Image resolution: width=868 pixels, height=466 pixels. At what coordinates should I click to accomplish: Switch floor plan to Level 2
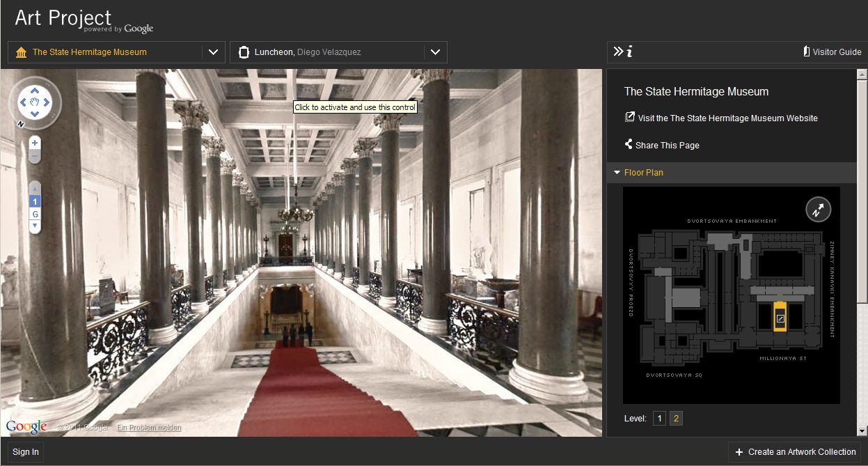tap(677, 419)
